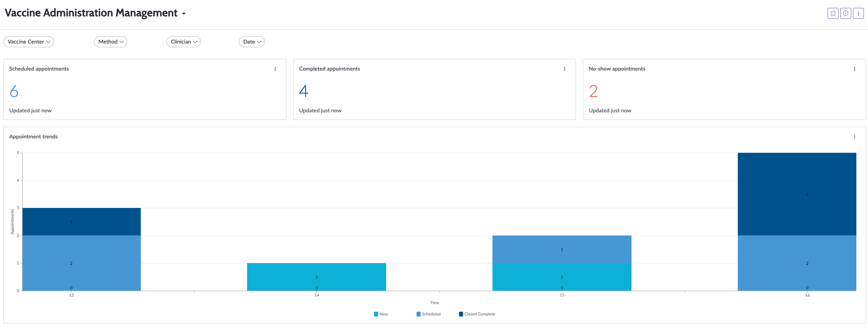Viewport: 868px width, 336px height.
Task: Open the Date filter dropdown
Action: click(x=252, y=42)
